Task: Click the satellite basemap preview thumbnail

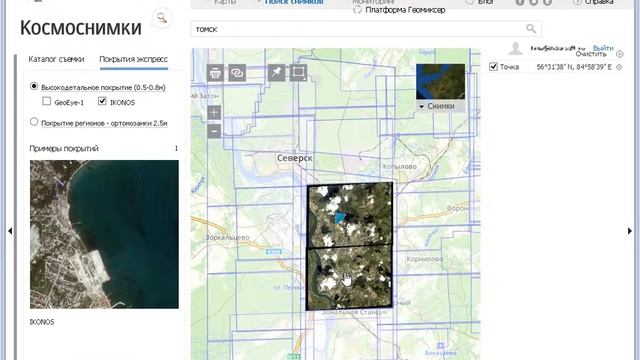Action: (x=440, y=82)
